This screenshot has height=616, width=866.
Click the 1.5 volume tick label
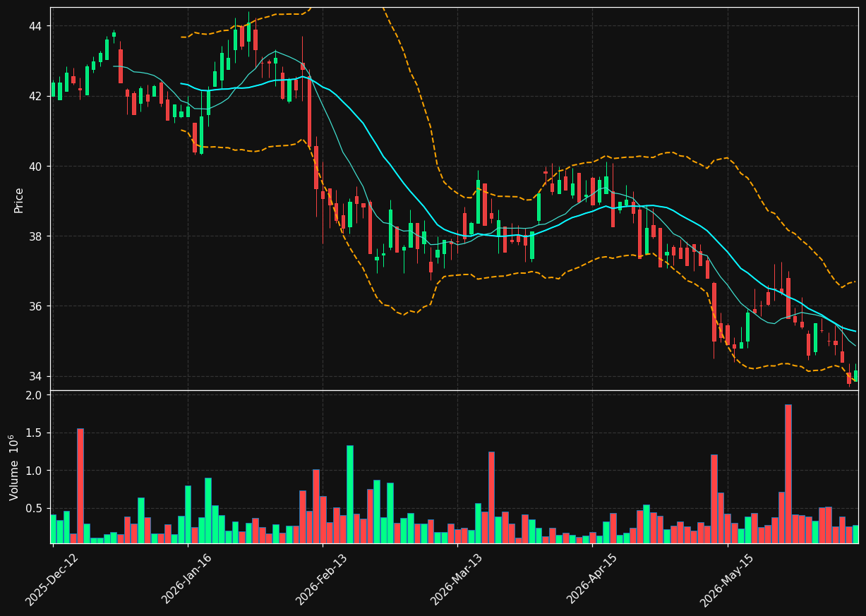[x=34, y=433]
